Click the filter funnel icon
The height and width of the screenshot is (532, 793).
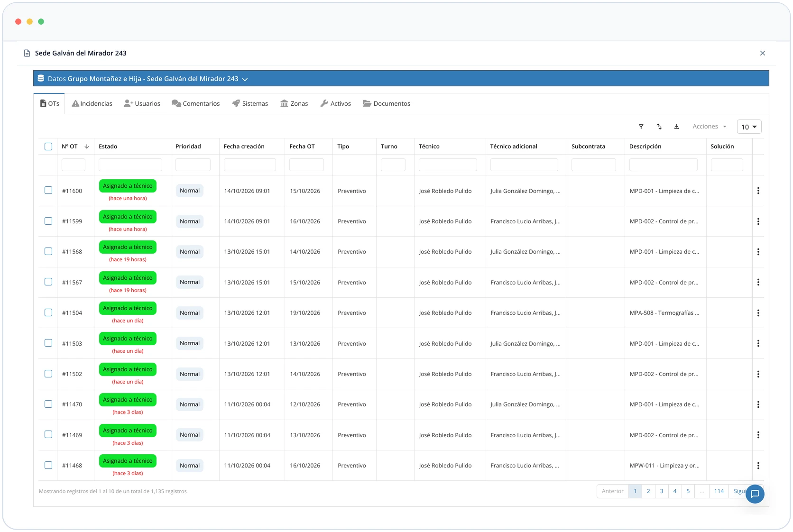(x=641, y=127)
